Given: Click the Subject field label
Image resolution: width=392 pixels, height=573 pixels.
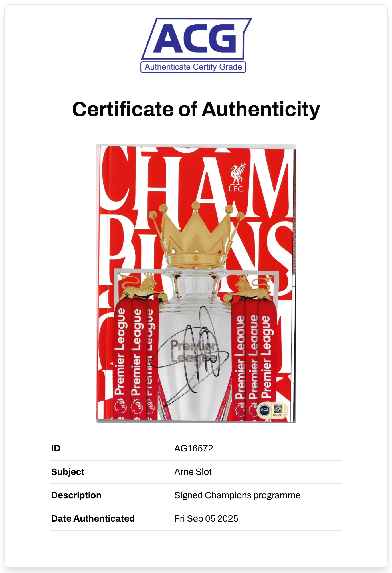Looking at the screenshot, I should point(68,472).
